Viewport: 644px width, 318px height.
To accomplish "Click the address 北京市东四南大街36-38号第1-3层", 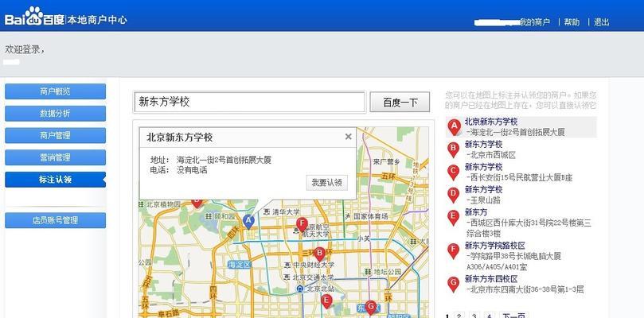I will [525, 289].
